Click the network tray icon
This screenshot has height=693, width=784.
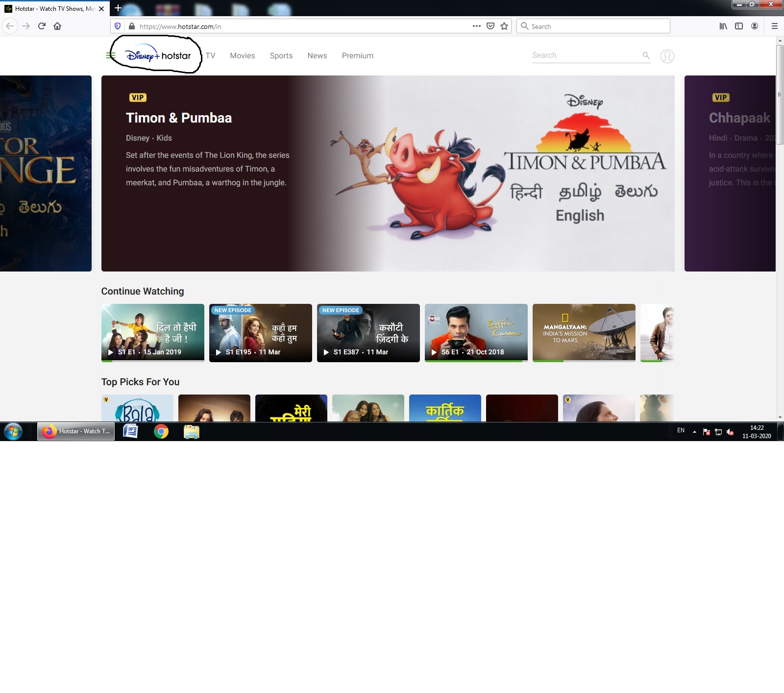718,432
